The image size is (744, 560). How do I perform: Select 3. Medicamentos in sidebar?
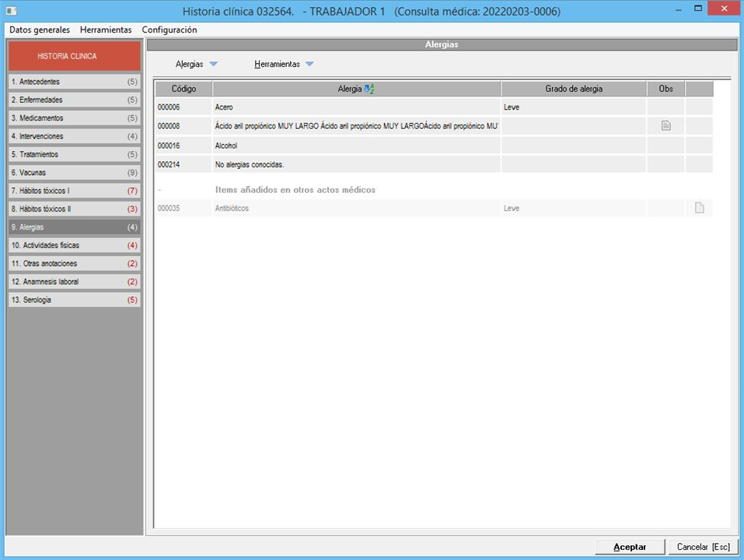[x=75, y=118]
